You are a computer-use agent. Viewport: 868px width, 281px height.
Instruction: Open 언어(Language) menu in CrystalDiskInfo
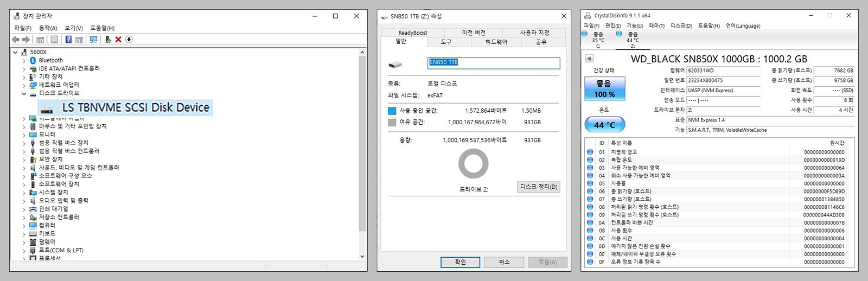[x=743, y=25]
